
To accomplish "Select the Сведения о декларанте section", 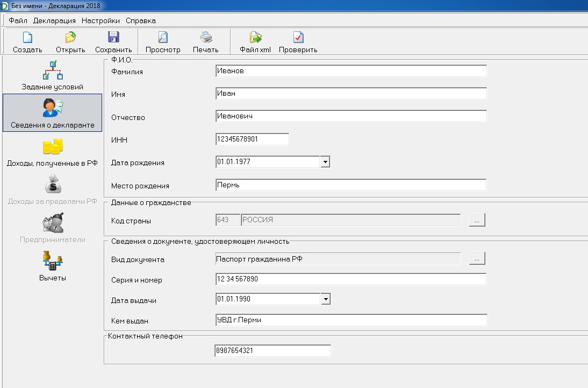I will point(53,112).
